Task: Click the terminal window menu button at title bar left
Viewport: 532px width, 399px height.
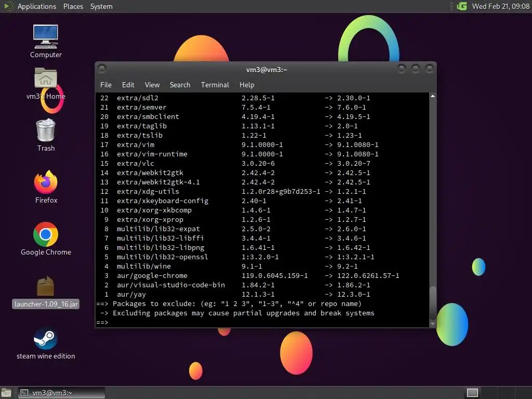Action: pos(101,69)
